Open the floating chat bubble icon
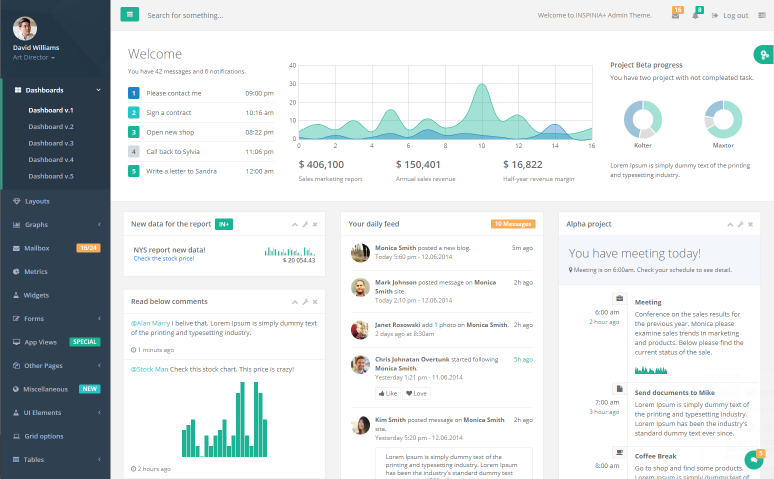The width and height of the screenshot is (774, 479). coord(754,460)
